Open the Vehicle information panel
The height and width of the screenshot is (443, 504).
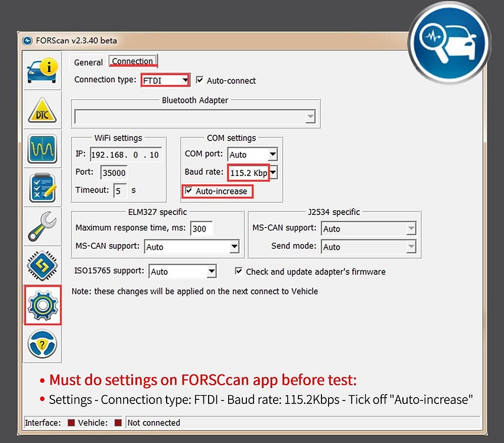point(42,69)
